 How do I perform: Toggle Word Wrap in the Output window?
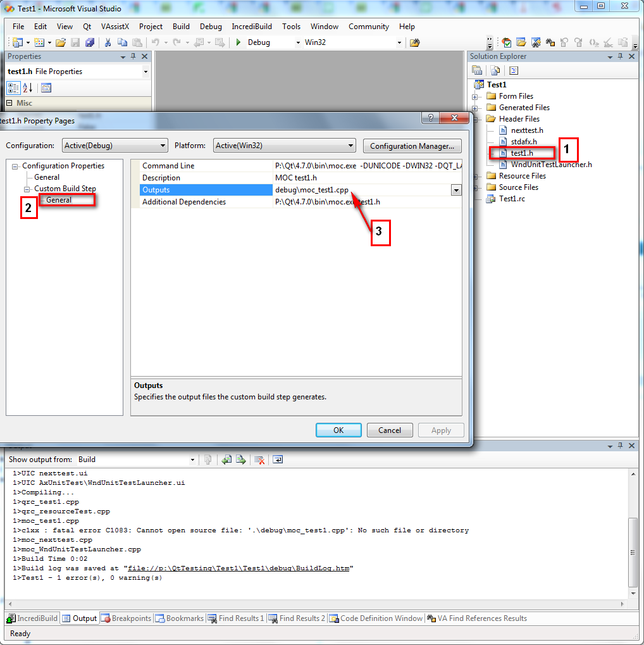277,460
